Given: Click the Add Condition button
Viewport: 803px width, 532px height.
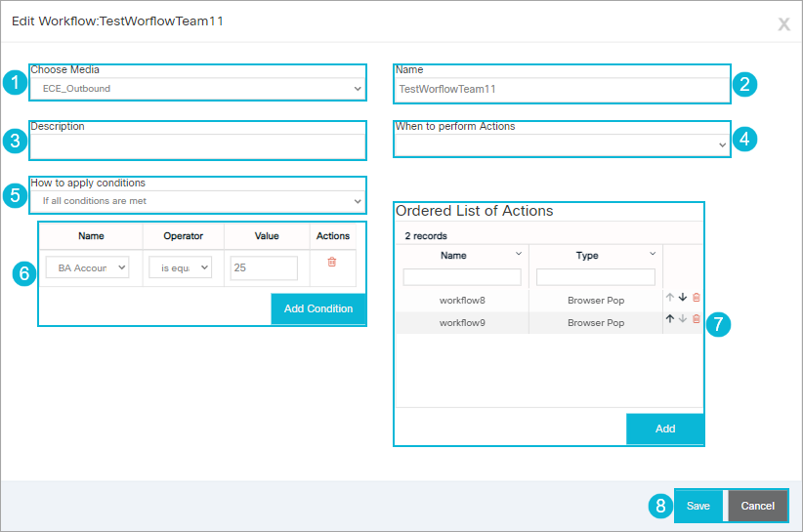Looking at the screenshot, I should pyautogui.click(x=318, y=308).
